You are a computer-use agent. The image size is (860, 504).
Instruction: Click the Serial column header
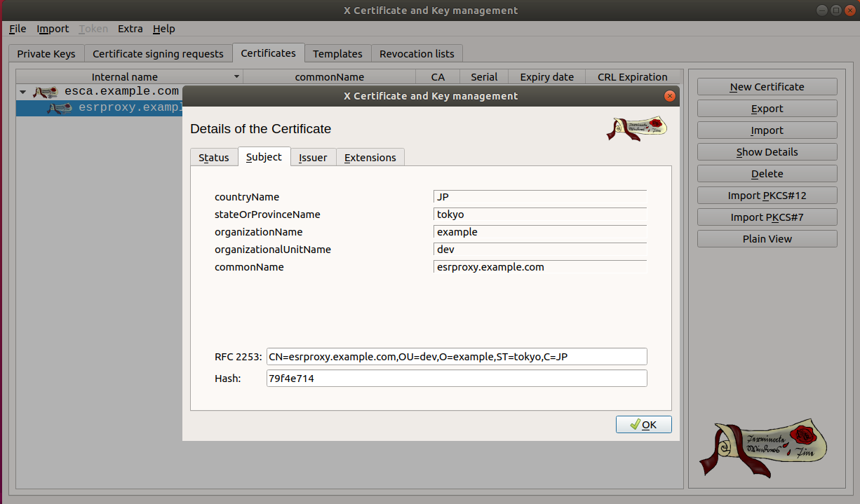click(x=484, y=77)
